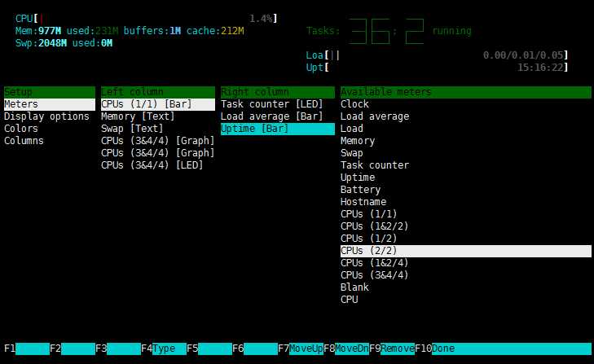594x364 pixels.
Task: Select Swap [Text] in Left column
Action: (x=132, y=129)
